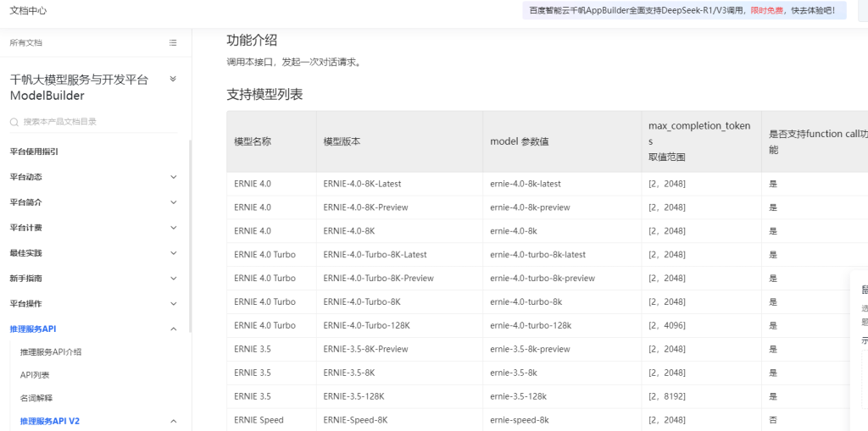Collapse the 推理服务API section chevron
The width and height of the screenshot is (868, 431).
pyautogui.click(x=173, y=329)
